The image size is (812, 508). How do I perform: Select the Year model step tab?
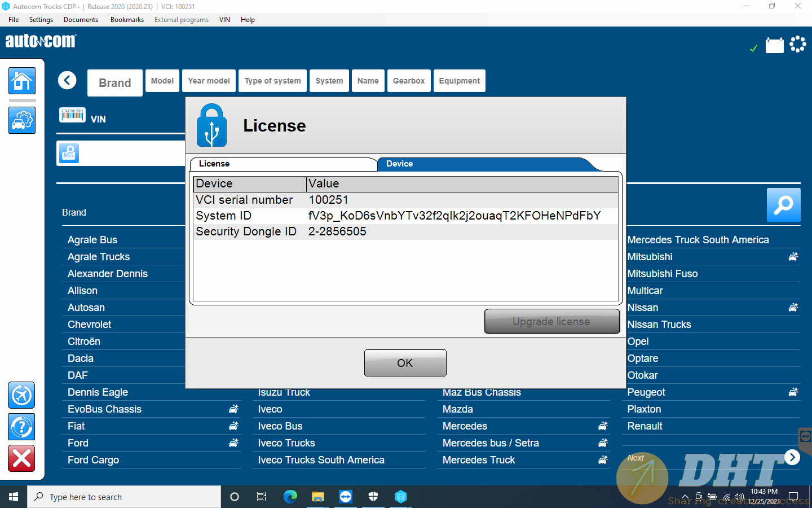[x=209, y=81]
